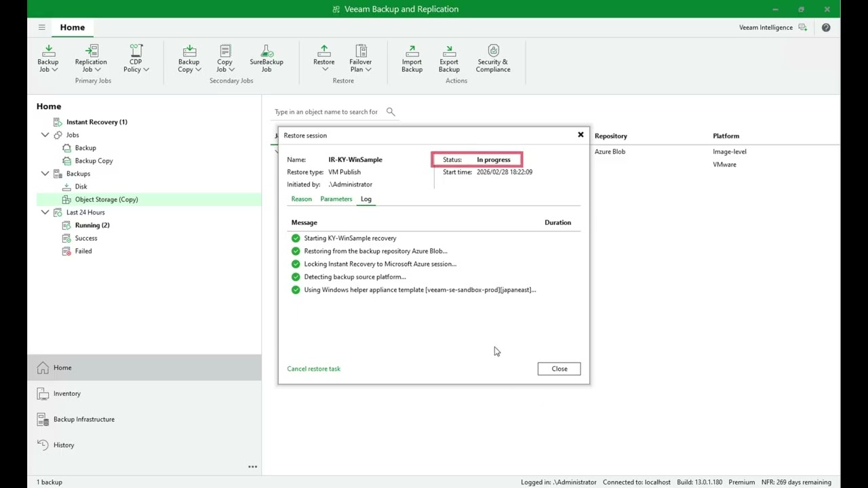The width and height of the screenshot is (868, 488).
Task: Collapse the Jobs tree node
Action: (x=45, y=135)
